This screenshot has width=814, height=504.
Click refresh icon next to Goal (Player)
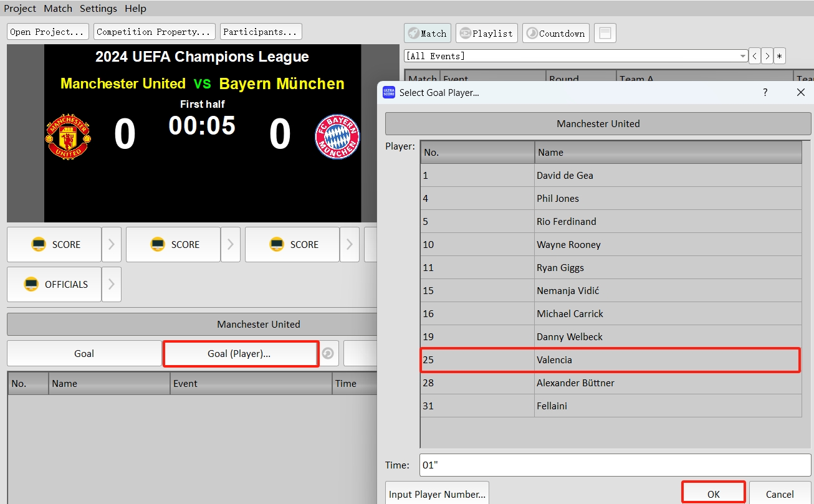point(328,353)
